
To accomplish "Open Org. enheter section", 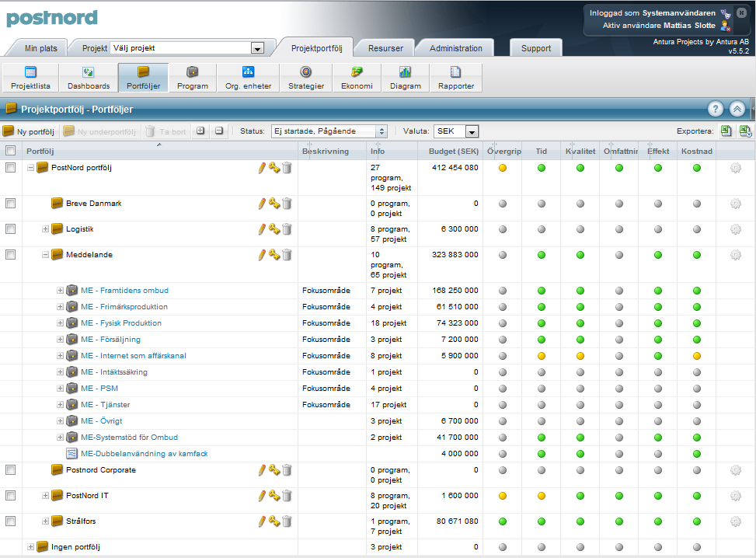I will point(249,77).
